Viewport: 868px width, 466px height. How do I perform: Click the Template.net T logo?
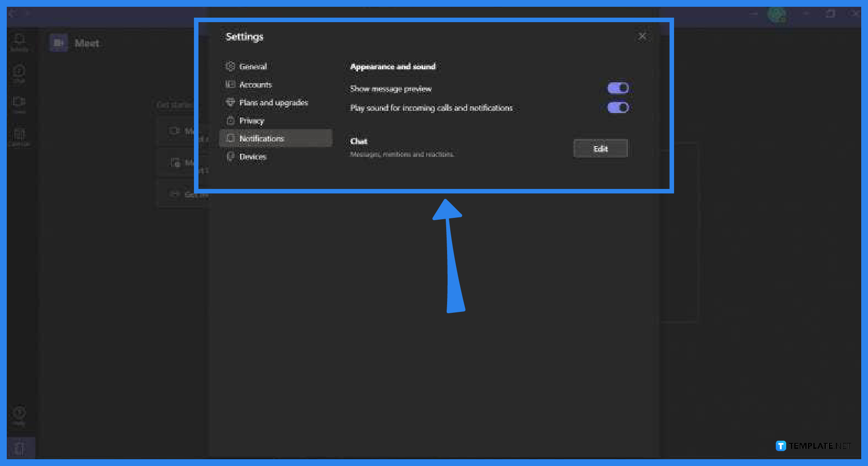780,446
